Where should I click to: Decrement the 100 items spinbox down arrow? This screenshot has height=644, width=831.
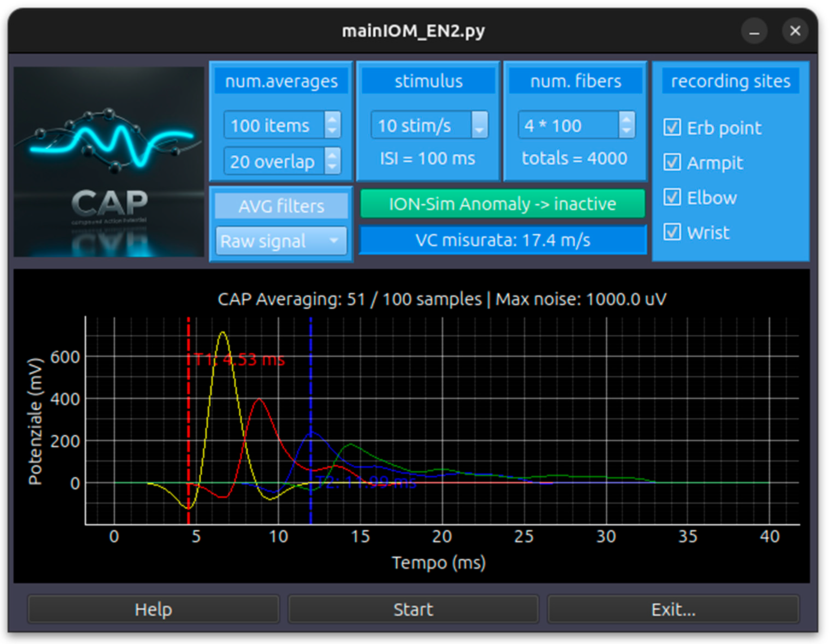(332, 130)
